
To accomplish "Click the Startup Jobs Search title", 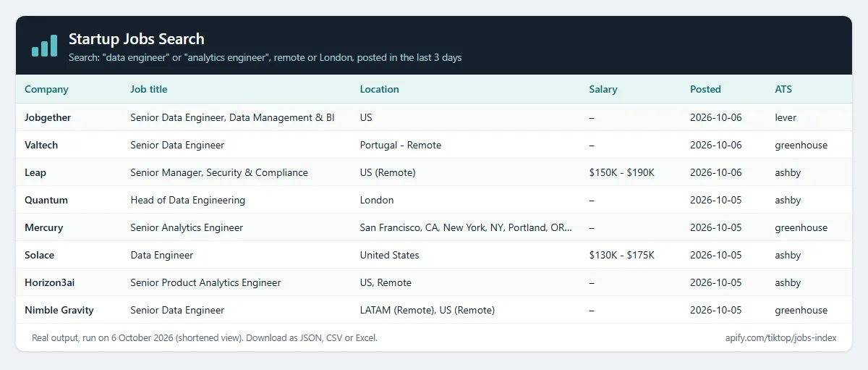I will point(137,39).
